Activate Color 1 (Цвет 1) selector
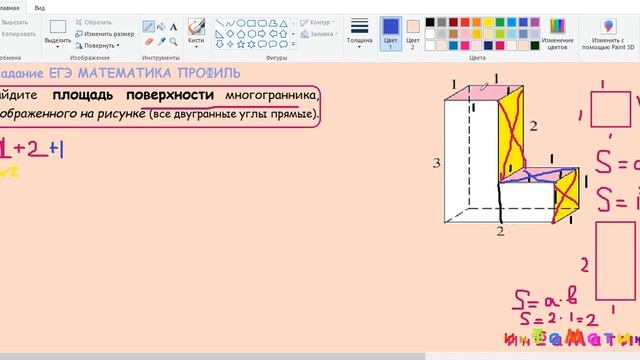This screenshot has width=640, height=360. tap(391, 34)
